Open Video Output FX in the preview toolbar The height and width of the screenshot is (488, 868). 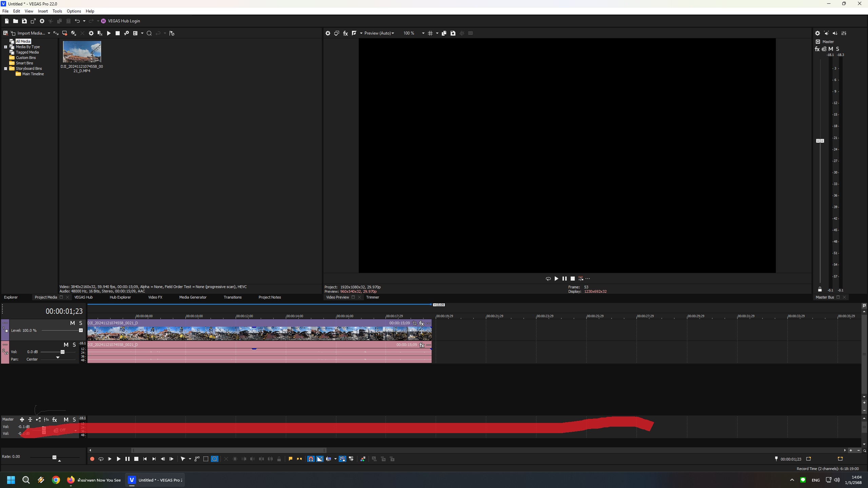click(346, 33)
